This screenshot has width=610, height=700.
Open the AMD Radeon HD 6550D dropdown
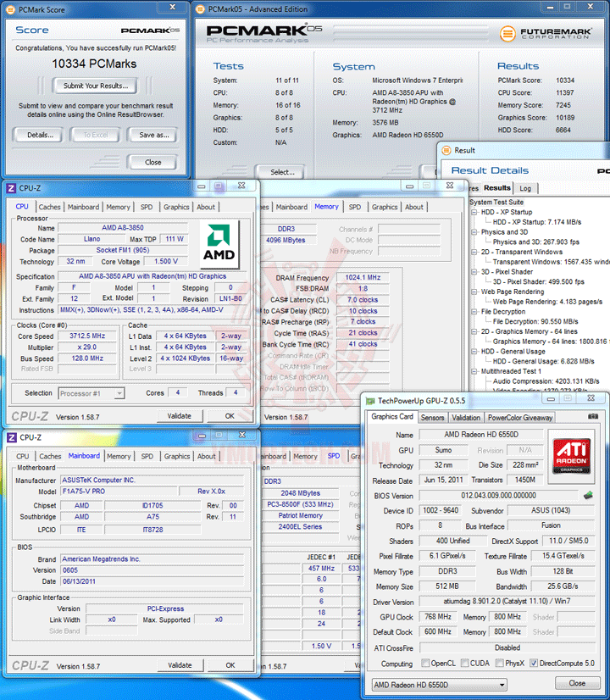440,685
